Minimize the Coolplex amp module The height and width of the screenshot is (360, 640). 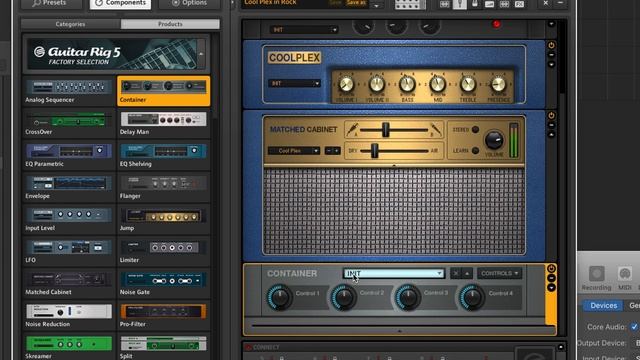(x=551, y=55)
